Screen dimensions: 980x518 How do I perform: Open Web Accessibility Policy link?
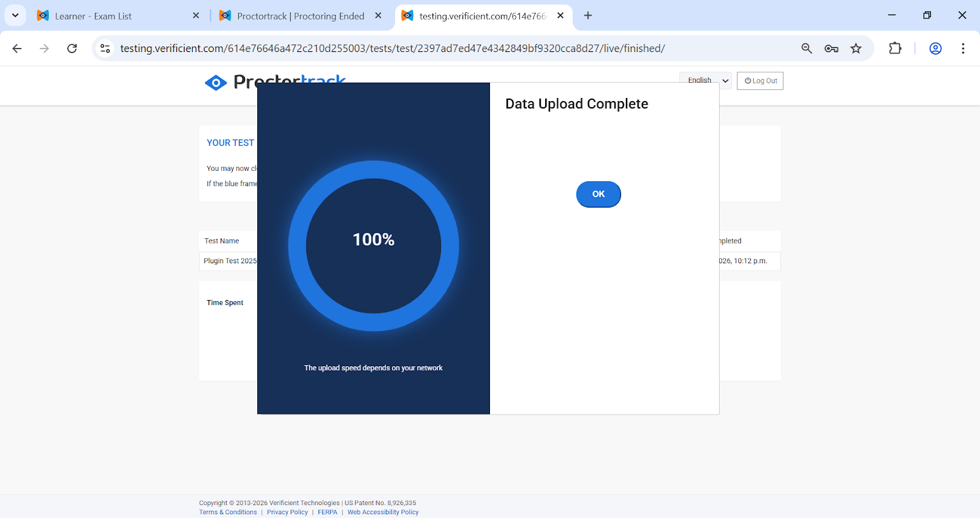pos(383,512)
